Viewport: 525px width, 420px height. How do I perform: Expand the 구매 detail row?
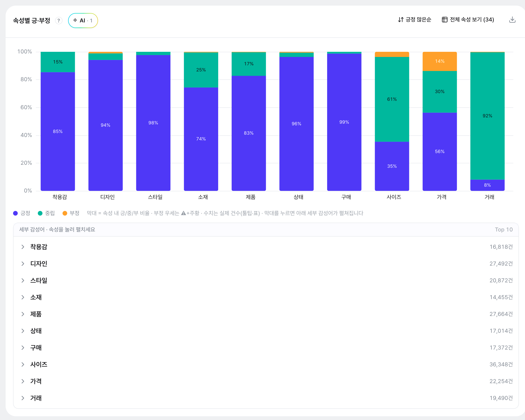266,348
